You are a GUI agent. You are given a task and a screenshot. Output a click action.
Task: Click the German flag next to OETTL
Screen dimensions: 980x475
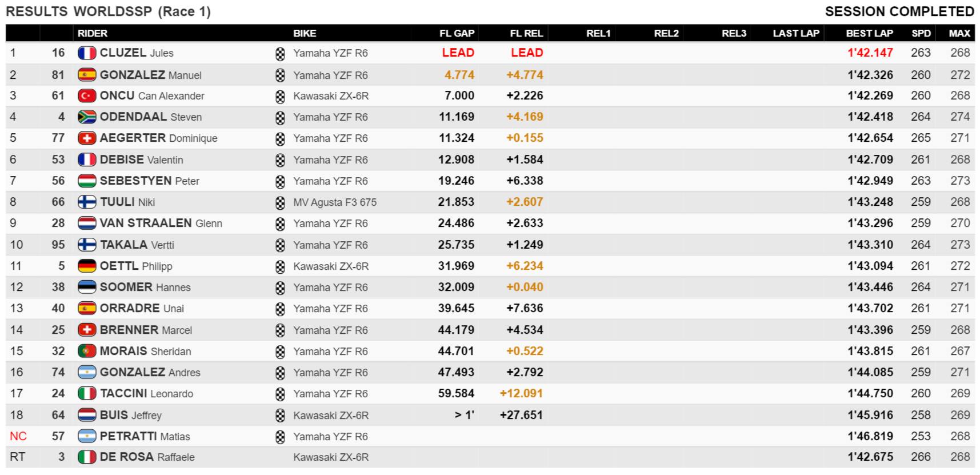(87, 266)
